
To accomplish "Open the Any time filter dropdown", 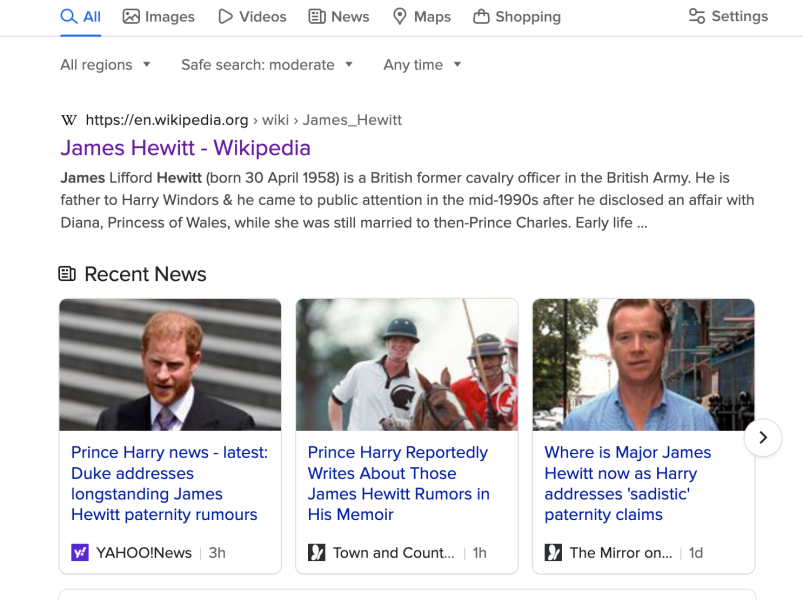I will [422, 65].
